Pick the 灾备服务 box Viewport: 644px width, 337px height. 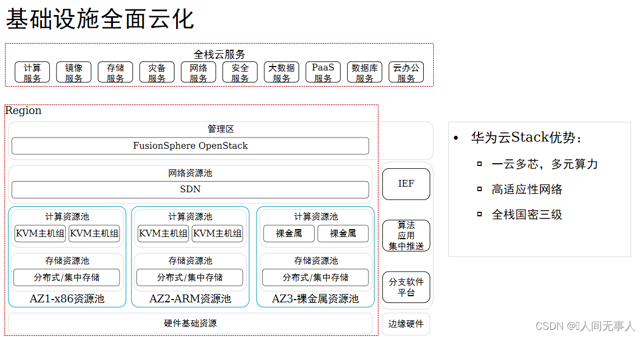pyautogui.click(x=157, y=72)
